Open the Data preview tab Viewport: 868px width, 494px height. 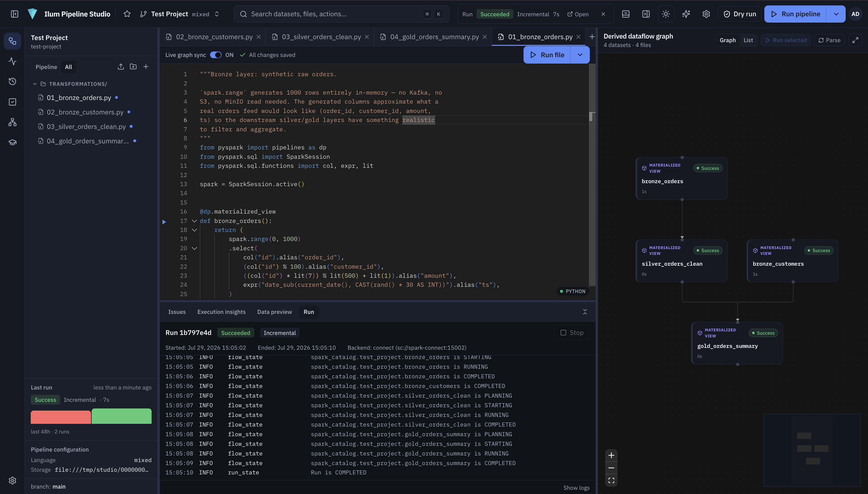coord(274,312)
